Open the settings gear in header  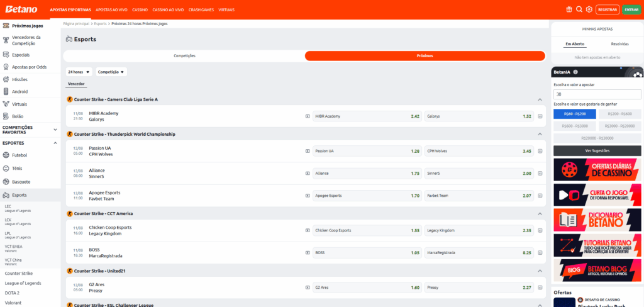click(x=589, y=9)
